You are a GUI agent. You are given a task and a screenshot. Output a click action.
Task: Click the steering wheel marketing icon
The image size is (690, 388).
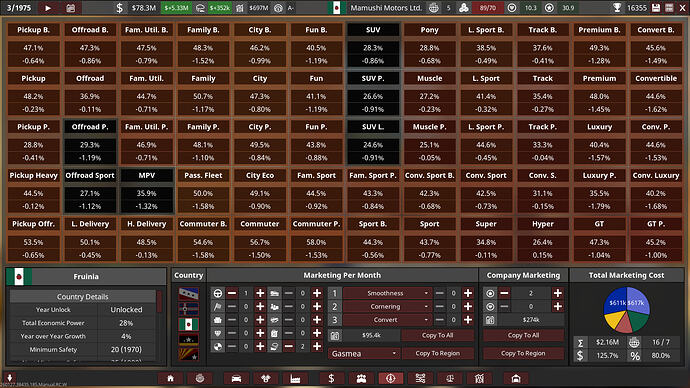218,293
